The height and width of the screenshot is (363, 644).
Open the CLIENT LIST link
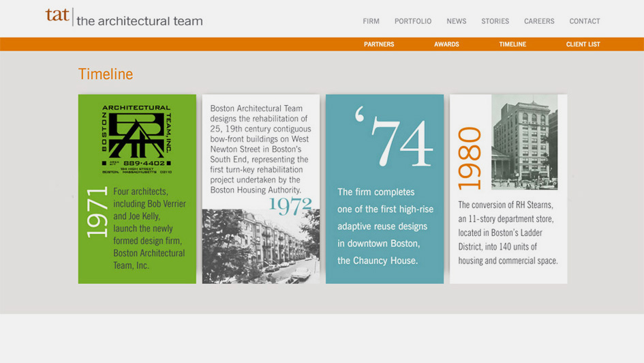pyautogui.click(x=583, y=44)
